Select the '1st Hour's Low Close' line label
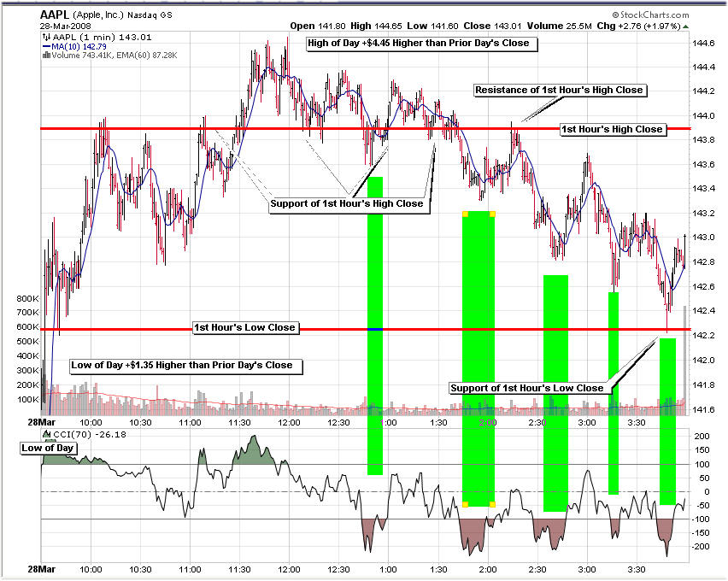728x581 pixels. 245,327
